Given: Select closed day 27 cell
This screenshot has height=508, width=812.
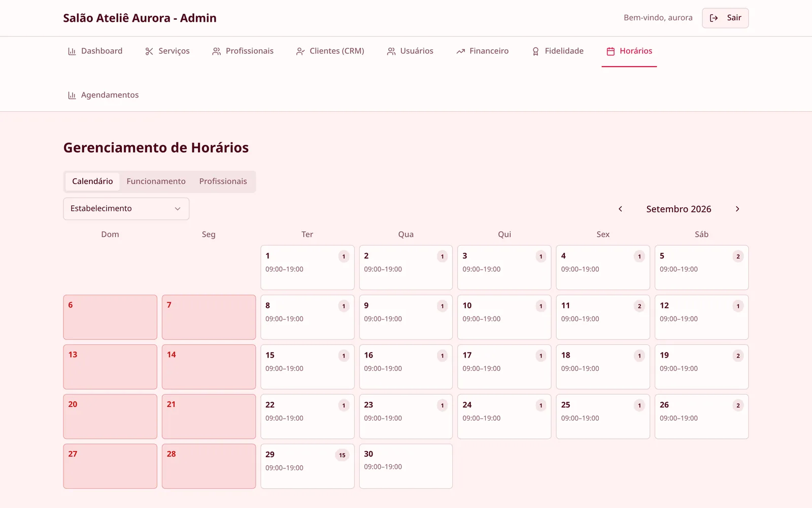Looking at the screenshot, I should (x=110, y=466).
